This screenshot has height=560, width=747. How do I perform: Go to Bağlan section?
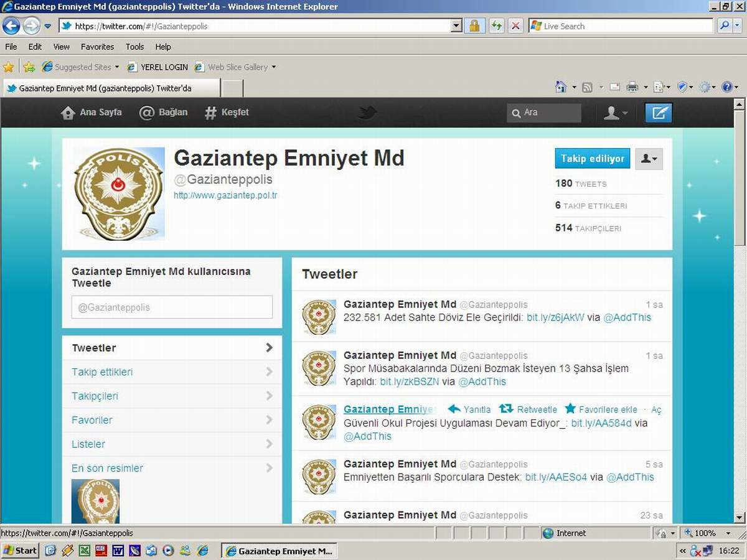click(163, 113)
